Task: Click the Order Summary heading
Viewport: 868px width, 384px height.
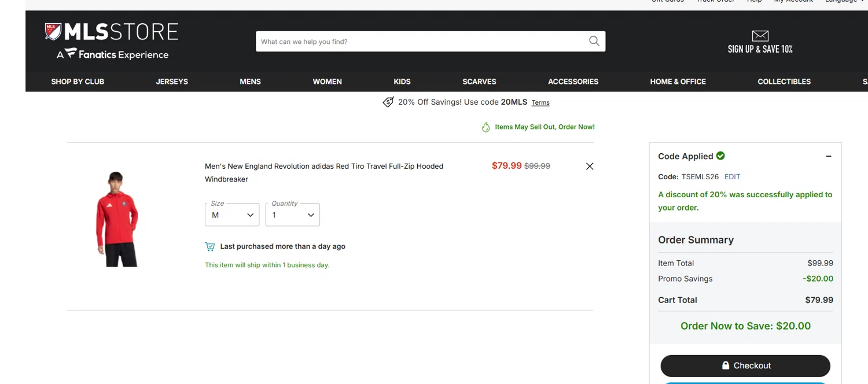Action: click(696, 240)
